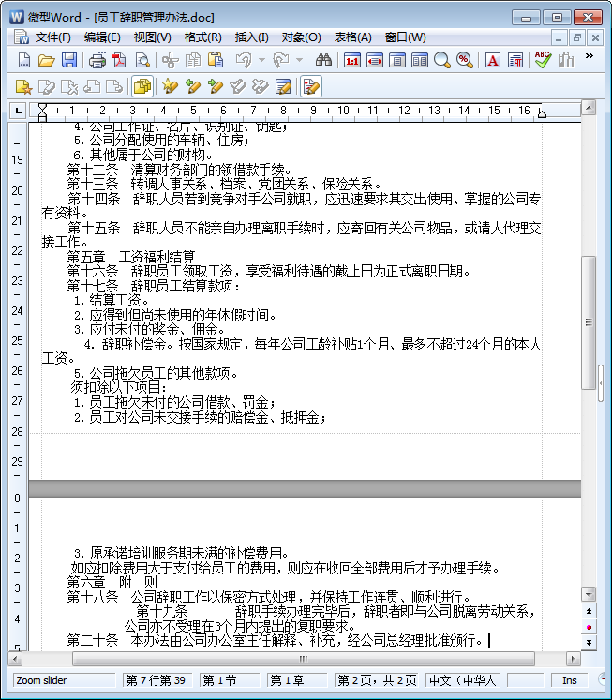Click the star pencil icon
Image resolution: width=612 pixels, height=700 pixels.
click(170, 86)
